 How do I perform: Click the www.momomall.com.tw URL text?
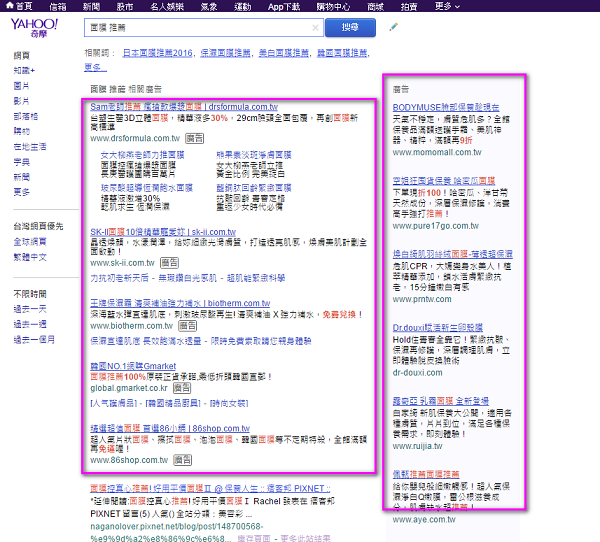pos(437,152)
